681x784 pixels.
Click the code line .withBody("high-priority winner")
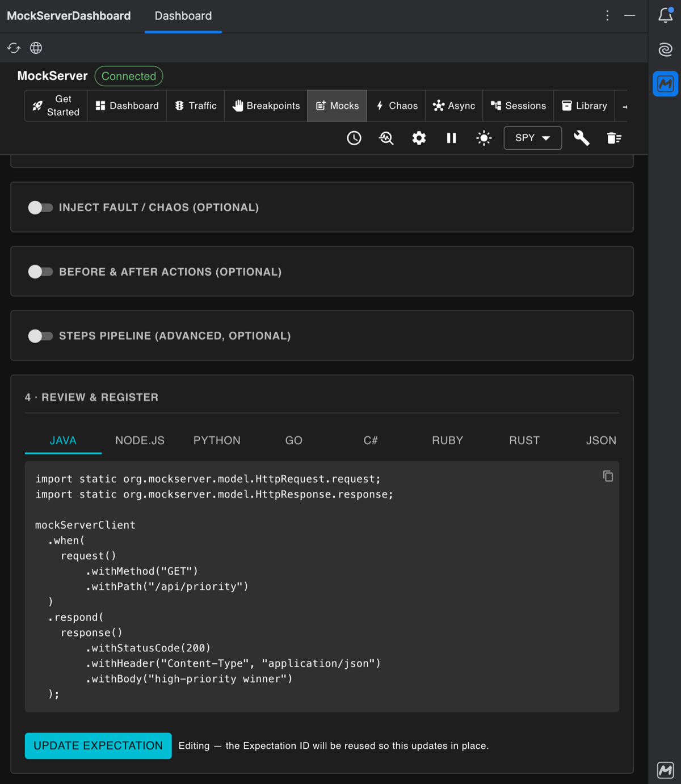coord(189,678)
